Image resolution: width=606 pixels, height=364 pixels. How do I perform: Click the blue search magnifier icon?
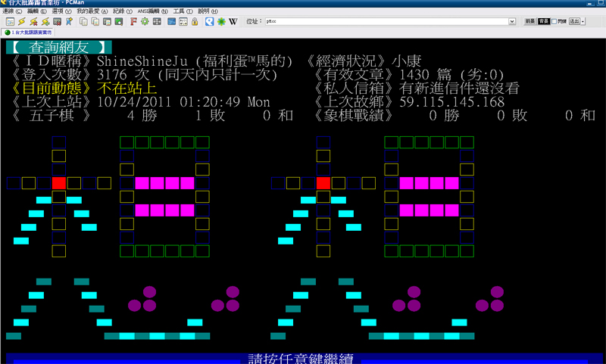click(x=210, y=22)
